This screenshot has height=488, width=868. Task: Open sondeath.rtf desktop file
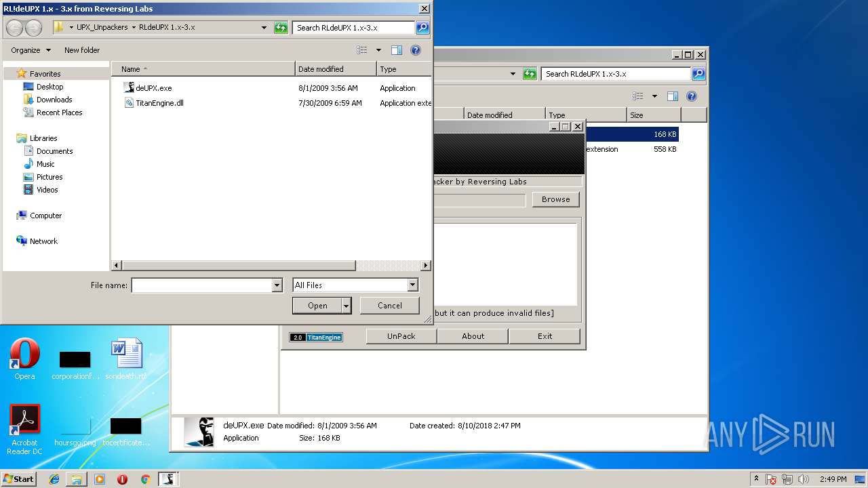point(126,359)
